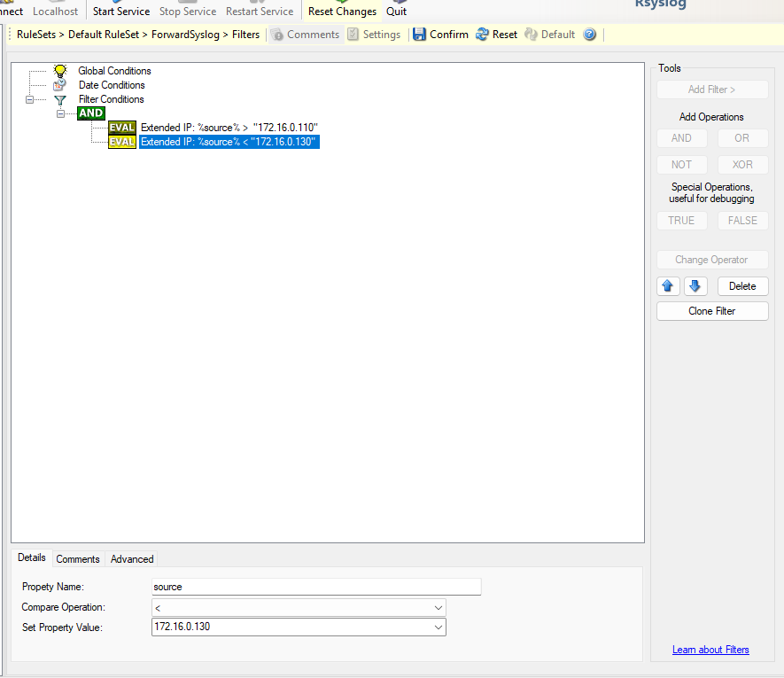Move filter down with blue arrow
The width and height of the screenshot is (784, 678).
pyautogui.click(x=695, y=286)
